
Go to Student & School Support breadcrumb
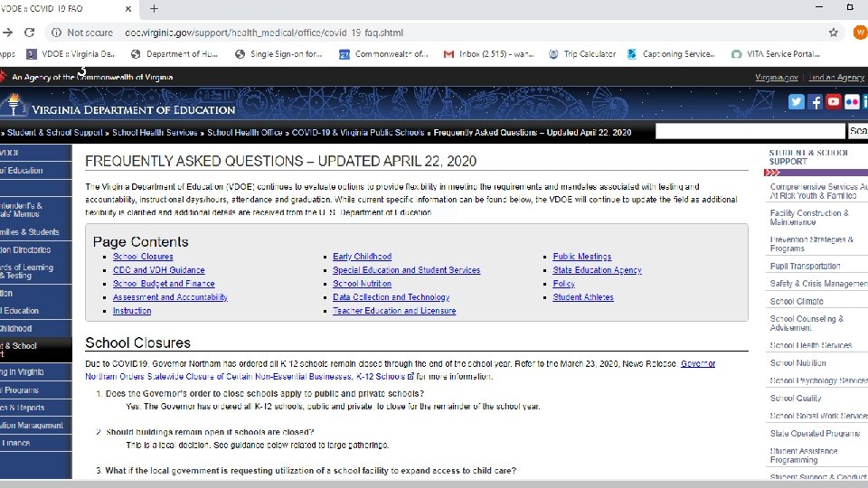click(55, 133)
